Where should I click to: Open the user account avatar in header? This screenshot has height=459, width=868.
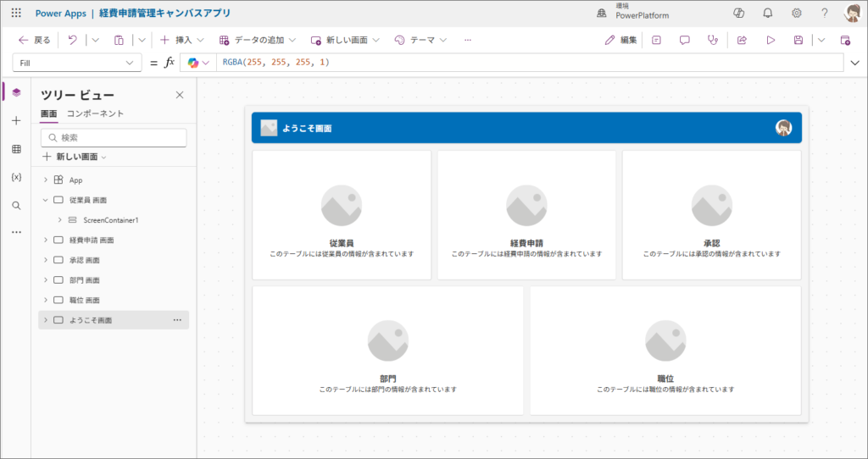[x=853, y=14]
